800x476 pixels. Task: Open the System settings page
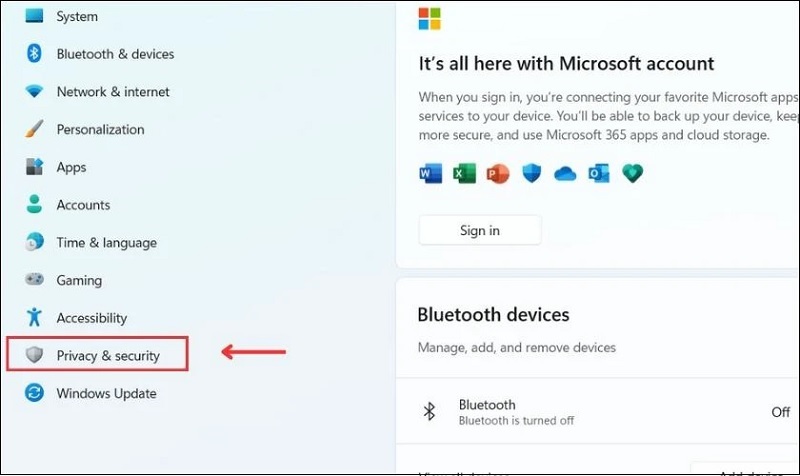click(x=77, y=16)
